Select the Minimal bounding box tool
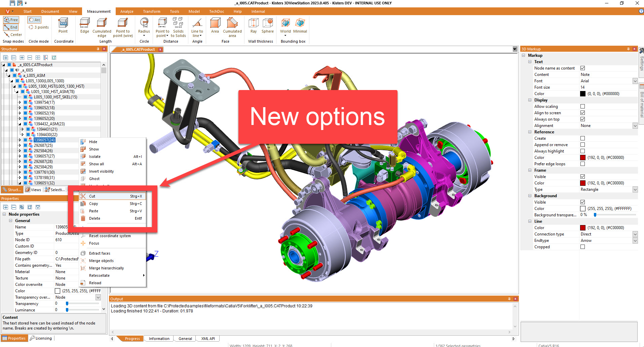This screenshot has height=347, width=644. click(x=300, y=26)
